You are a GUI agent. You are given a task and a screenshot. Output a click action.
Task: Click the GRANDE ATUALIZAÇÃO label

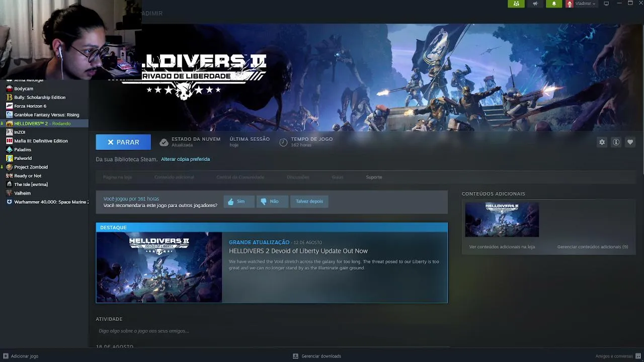pos(259,242)
